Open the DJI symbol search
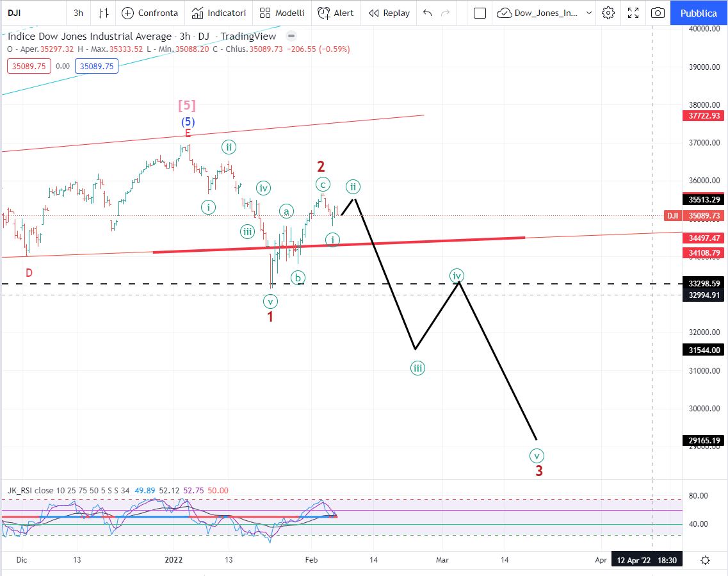The height and width of the screenshot is (576, 728). (x=14, y=13)
